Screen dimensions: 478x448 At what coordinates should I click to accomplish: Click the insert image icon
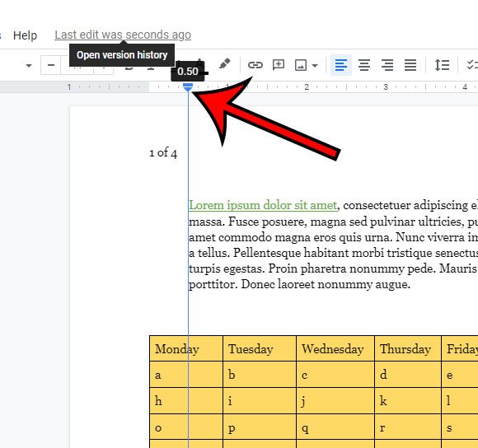coord(301,65)
